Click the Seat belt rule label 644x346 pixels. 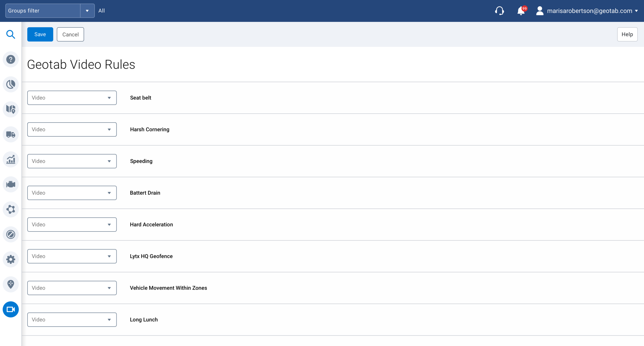(141, 98)
